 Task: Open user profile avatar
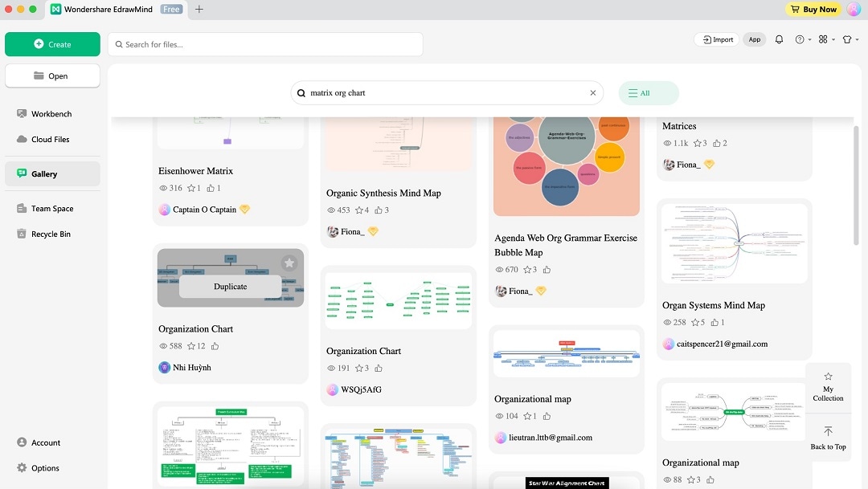coord(854,10)
